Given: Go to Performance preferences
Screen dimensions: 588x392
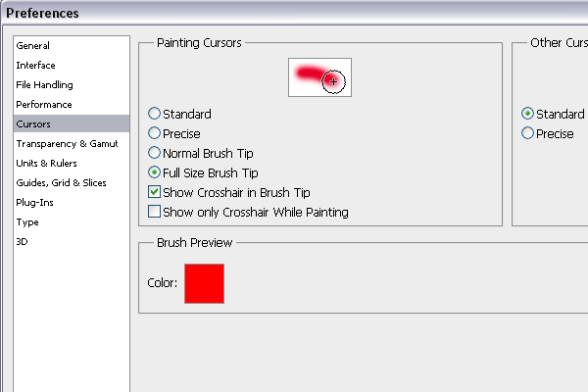Looking at the screenshot, I should [72, 104].
